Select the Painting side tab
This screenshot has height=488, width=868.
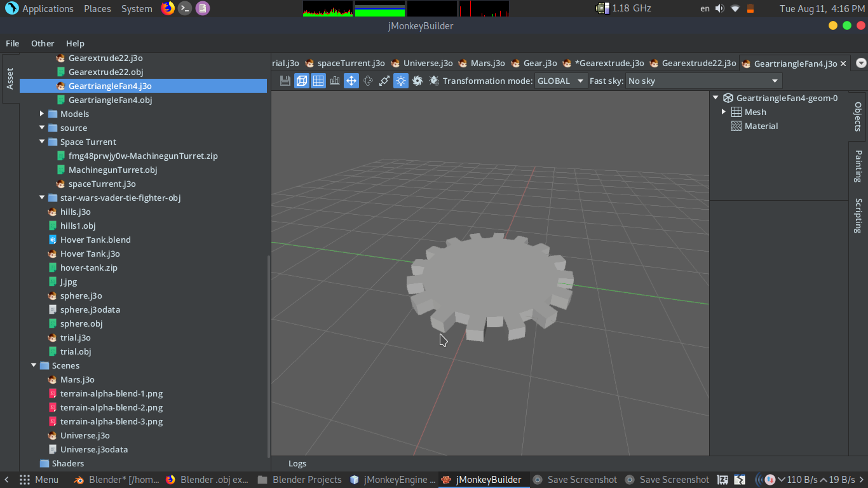click(858, 166)
